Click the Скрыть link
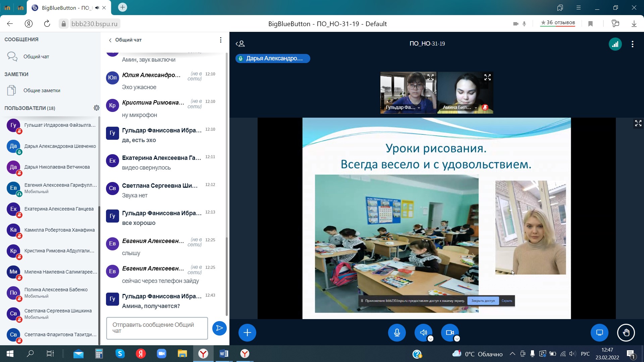Image resolution: width=644 pixels, height=362 pixels. (507, 301)
